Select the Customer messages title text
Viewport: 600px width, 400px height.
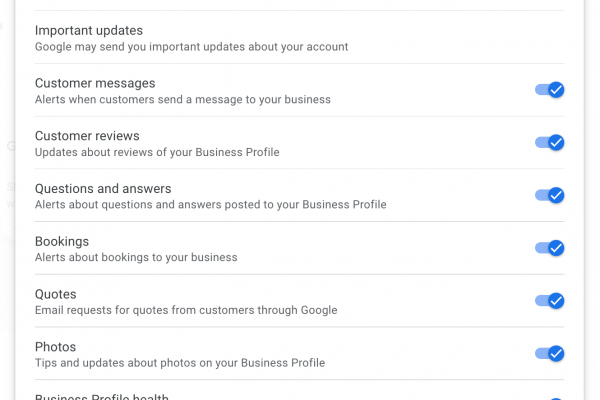[x=95, y=83]
